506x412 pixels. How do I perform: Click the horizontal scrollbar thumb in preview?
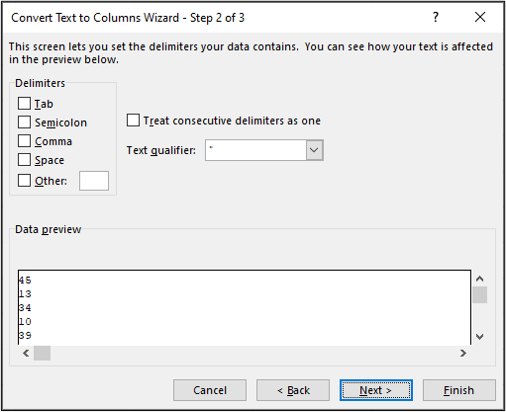coord(42,353)
